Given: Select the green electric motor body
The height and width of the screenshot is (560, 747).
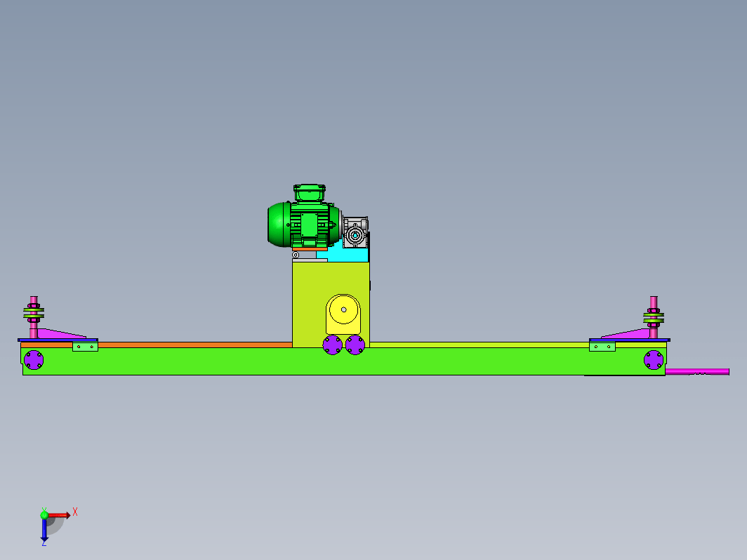Looking at the screenshot, I should click(303, 225).
